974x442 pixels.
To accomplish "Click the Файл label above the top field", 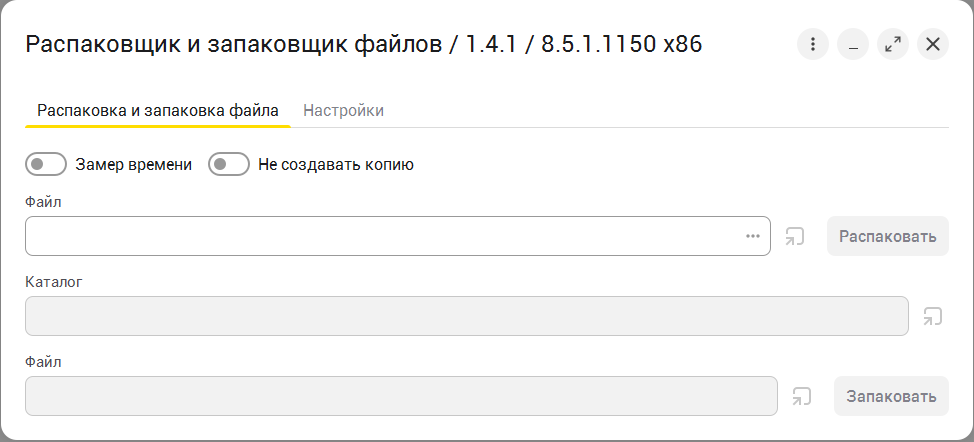I will point(43,202).
